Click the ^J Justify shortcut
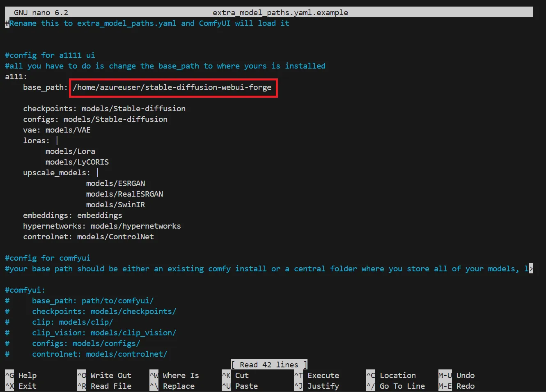Image resolution: width=546 pixels, height=392 pixels. tap(317, 386)
